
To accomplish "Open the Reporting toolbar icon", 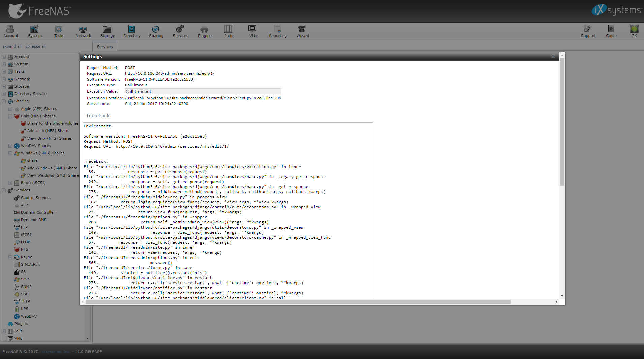I will coord(278,31).
